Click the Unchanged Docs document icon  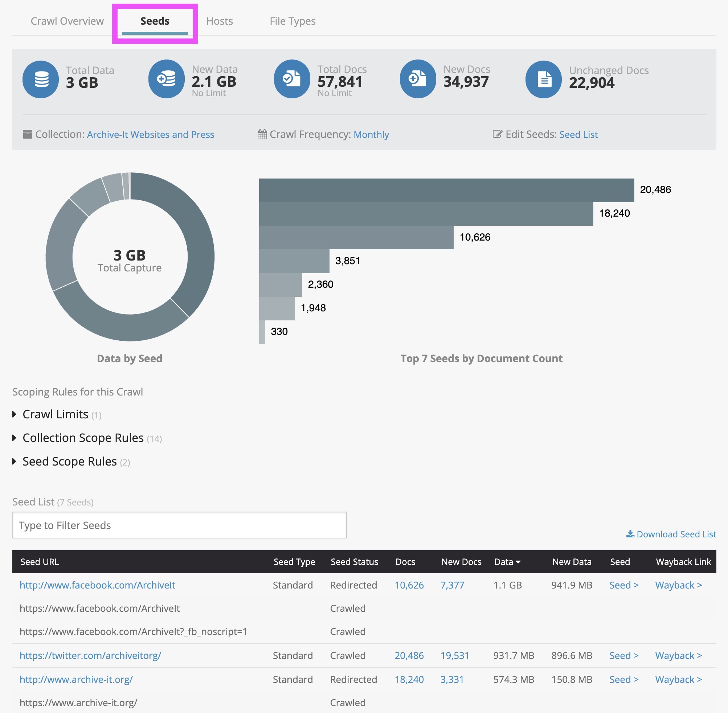coord(543,79)
